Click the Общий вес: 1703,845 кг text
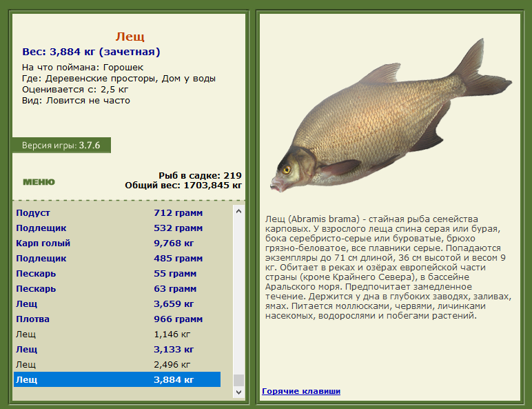 point(183,186)
